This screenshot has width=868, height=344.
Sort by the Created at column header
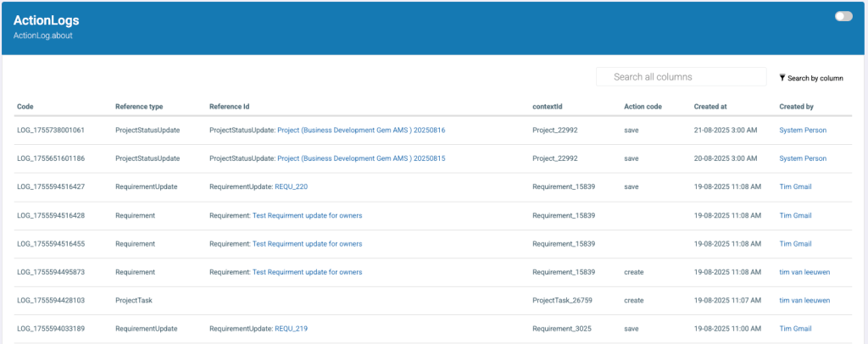click(x=715, y=107)
